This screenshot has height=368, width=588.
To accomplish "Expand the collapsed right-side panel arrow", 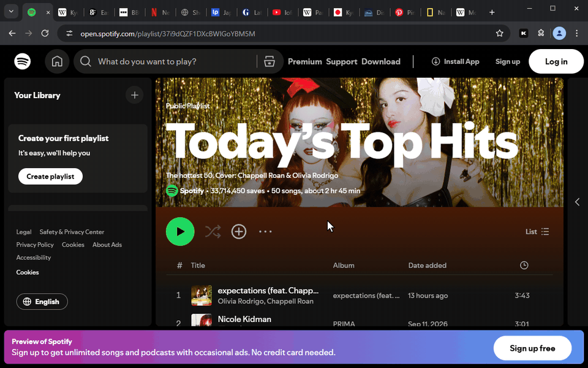I will coord(577,202).
